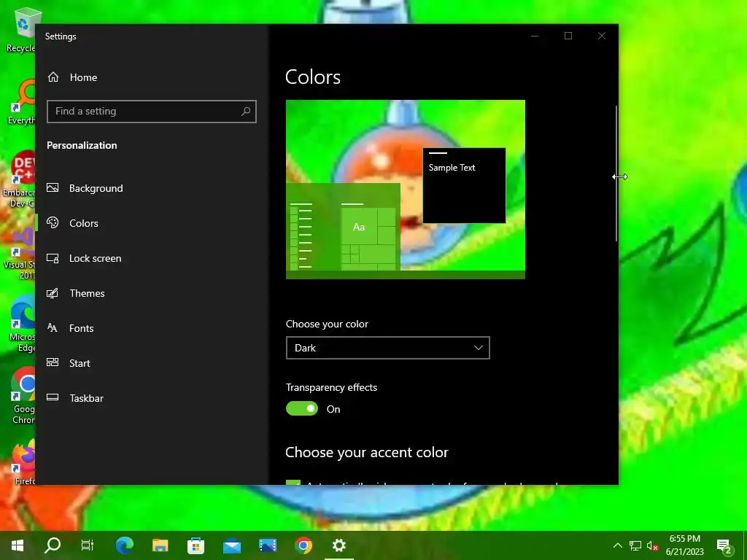Minimize the Settings window

535,36
